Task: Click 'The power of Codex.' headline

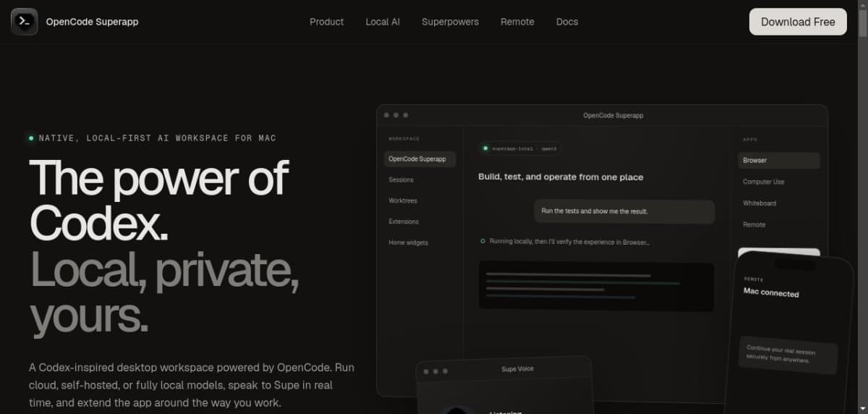Action: click(x=159, y=199)
